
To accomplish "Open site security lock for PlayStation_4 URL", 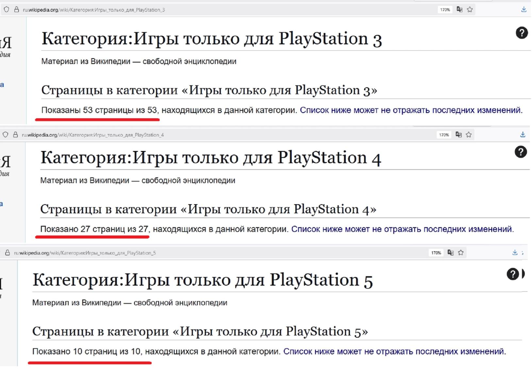I will pos(15,135).
